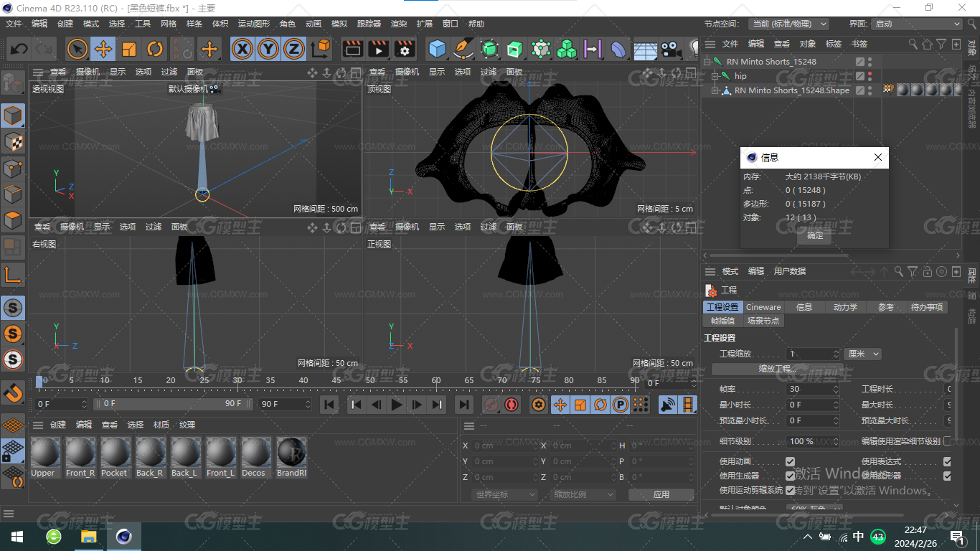Viewport: 980px width, 551px height.
Task: Go to start of animation
Action: (329, 405)
